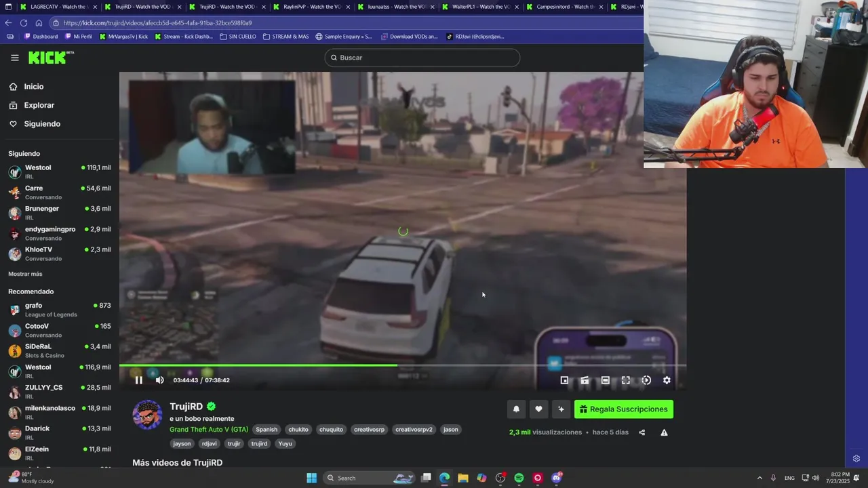Click the jayson tag
The width and height of the screenshot is (868, 488).
[x=182, y=444]
